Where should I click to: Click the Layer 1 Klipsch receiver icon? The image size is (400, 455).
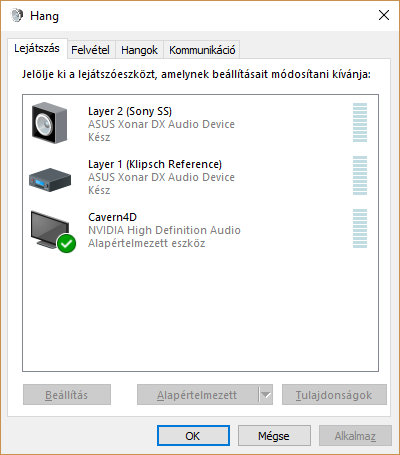pyautogui.click(x=50, y=180)
